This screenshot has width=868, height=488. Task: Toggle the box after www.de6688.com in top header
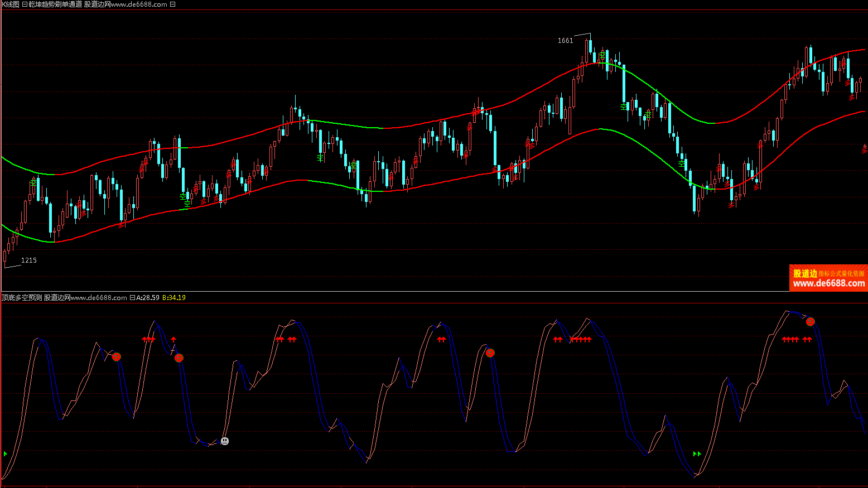[172, 4]
